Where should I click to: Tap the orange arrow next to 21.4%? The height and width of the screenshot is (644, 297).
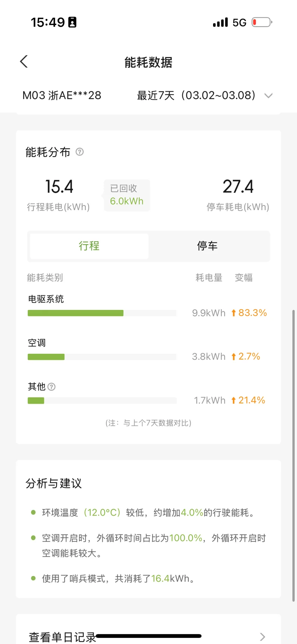tap(234, 400)
